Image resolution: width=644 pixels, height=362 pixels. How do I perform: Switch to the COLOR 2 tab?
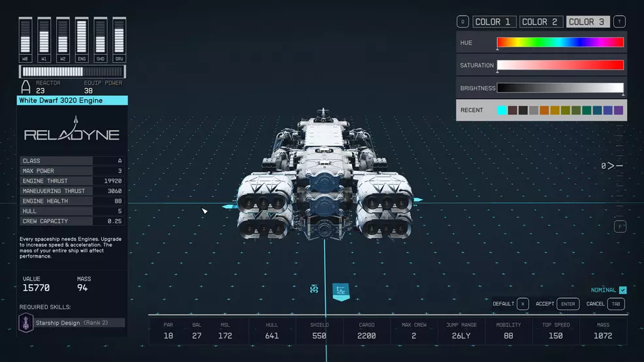(x=541, y=22)
